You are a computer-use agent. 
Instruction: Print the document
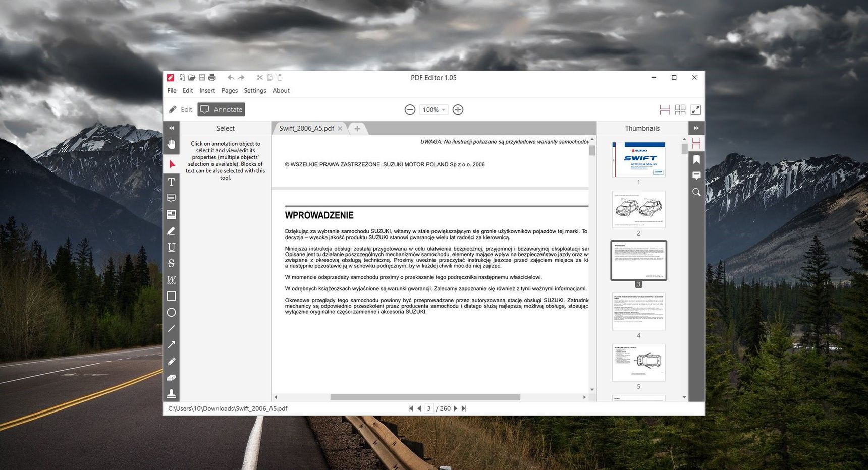click(x=212, y=77)
